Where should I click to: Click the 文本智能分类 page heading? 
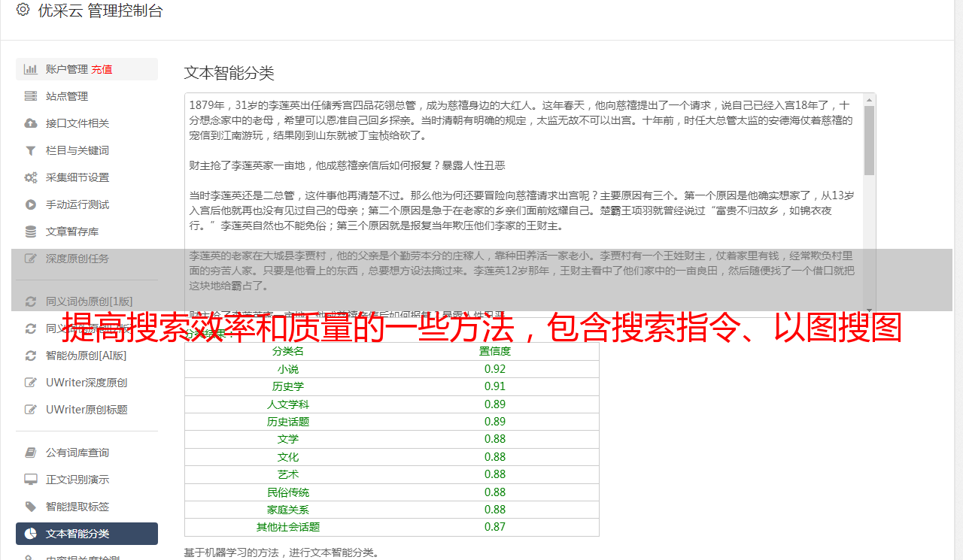[x=229, y=73]
